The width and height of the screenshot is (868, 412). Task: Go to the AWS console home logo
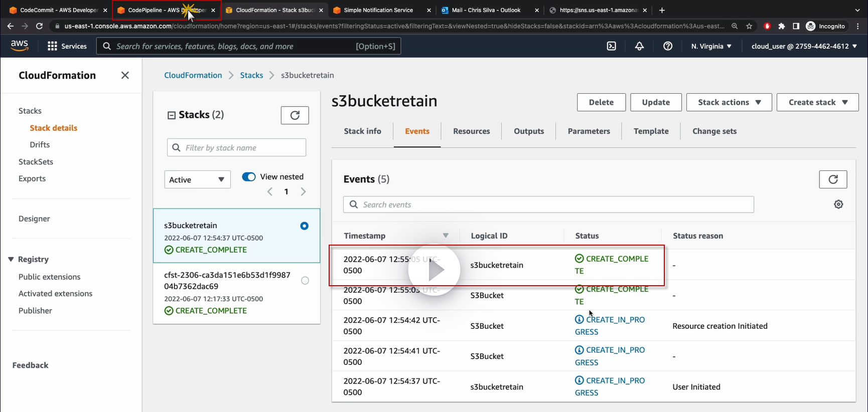coord(20,46)
